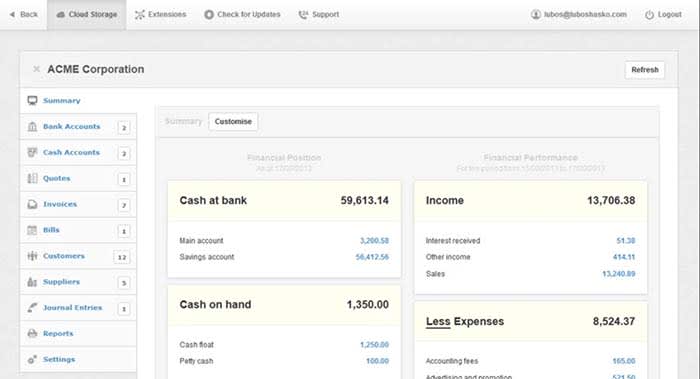Close ACME Corporation with the X icon
The image size is (700, 379).
pos(37,69)
